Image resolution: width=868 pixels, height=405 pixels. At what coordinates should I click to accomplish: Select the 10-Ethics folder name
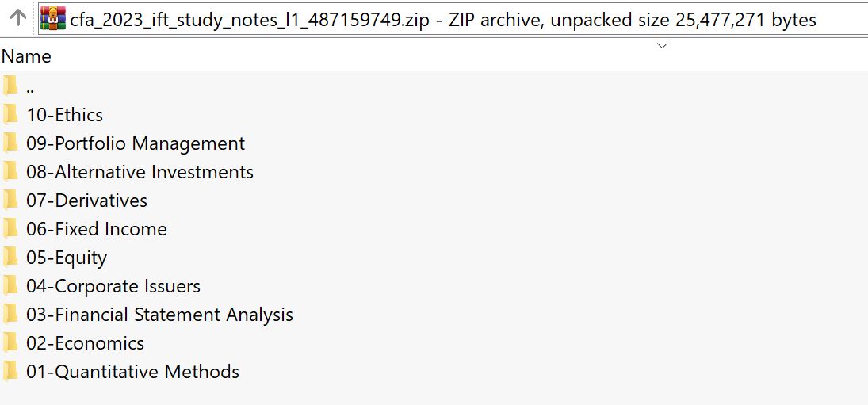tap(64, 115)
